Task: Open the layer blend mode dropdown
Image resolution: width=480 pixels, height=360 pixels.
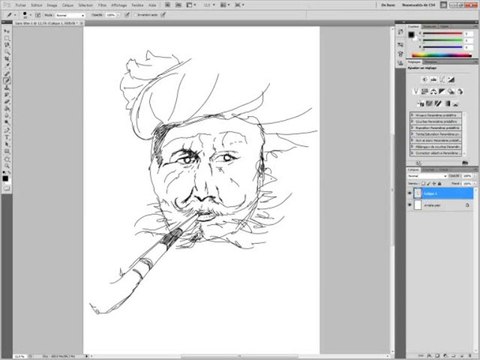Action: (427, 176)
